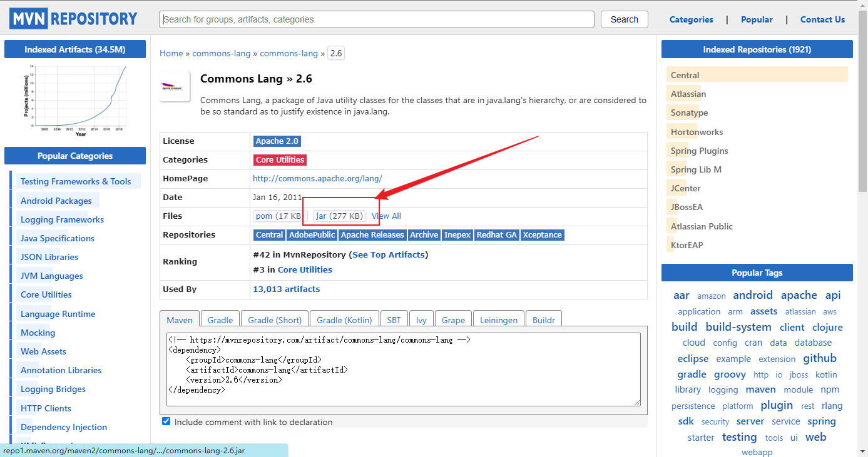The width and height of the screenshot is (868, 457).
Task: Open the Archive repository badge
Action: click(424, 235)
